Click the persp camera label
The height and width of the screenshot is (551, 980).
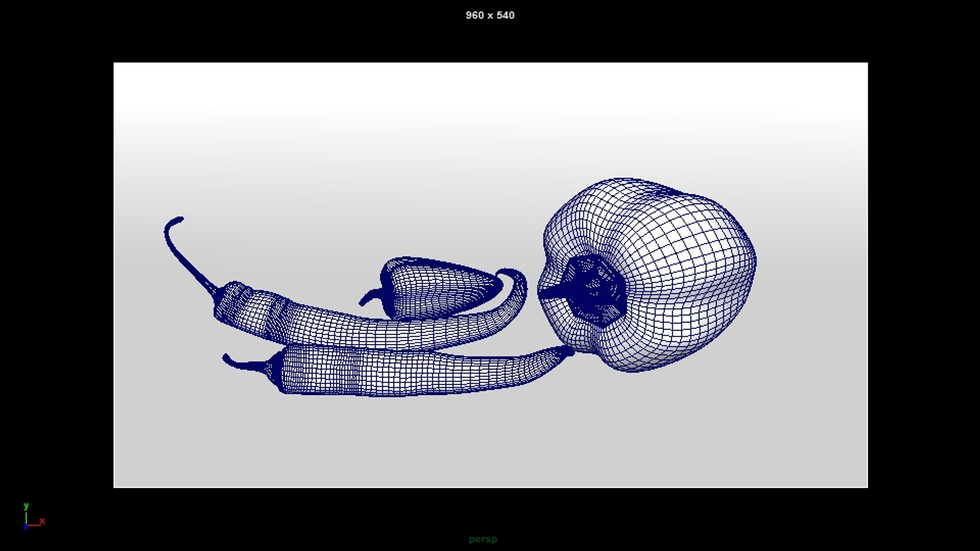coord(483,539)
